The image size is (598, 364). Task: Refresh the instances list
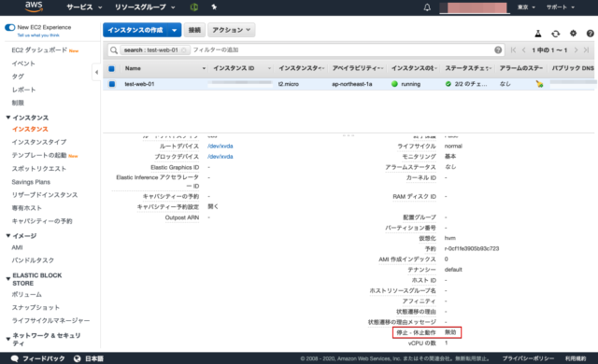pos(556,34)
